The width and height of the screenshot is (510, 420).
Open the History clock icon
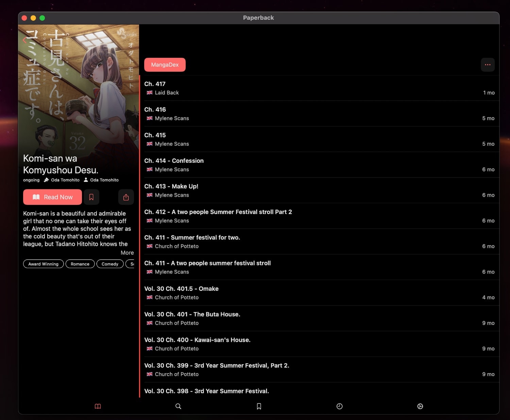point(339,406)
